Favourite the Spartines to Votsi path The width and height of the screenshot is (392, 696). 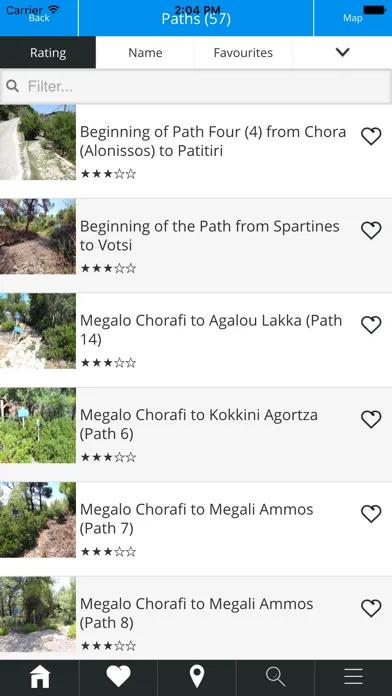[x=371, y=230]
